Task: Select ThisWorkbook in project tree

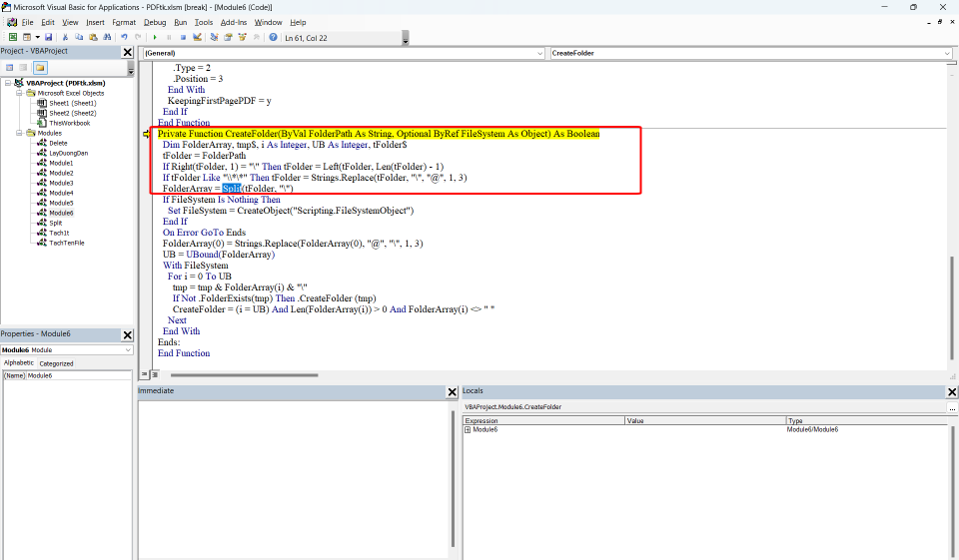Action: point(69,123)
